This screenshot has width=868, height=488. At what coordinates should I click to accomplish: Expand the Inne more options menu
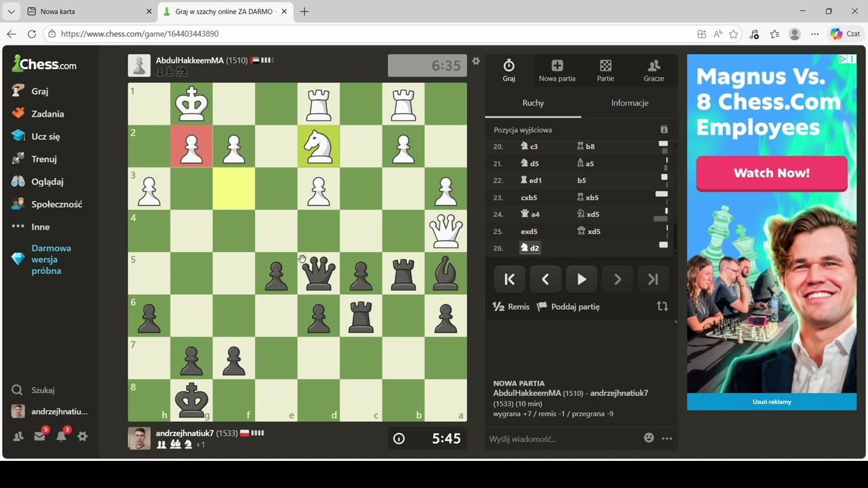[x=41, y=227]
